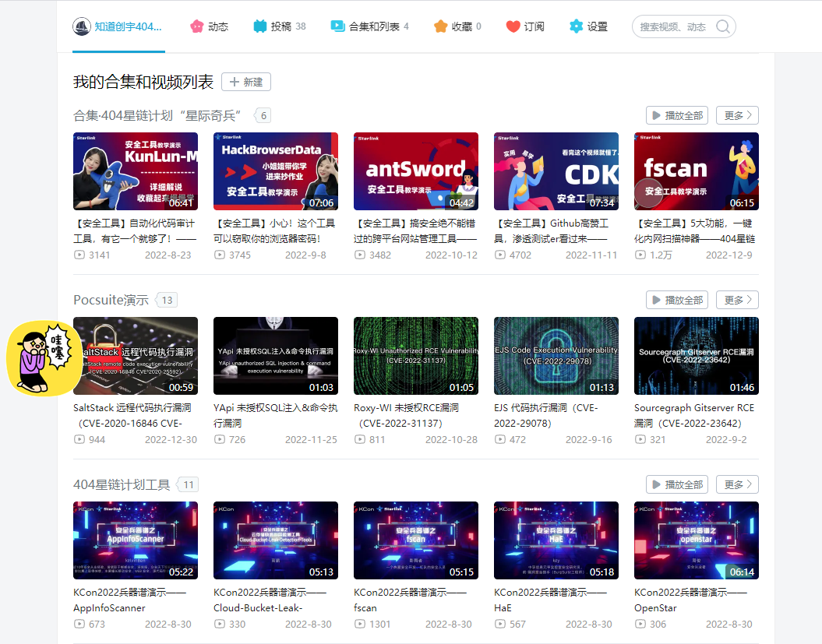Viewport: 822px width, 644px height.
Task: Play all videos in 星际奇兵 collection
Action: pos(677,115)
